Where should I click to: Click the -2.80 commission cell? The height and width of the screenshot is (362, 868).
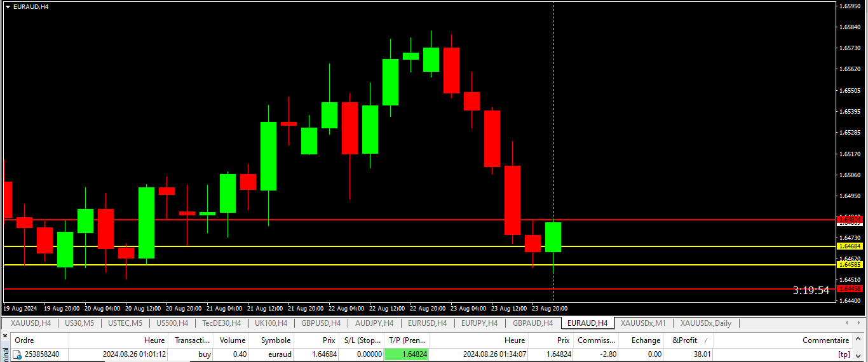click(607, 354)
